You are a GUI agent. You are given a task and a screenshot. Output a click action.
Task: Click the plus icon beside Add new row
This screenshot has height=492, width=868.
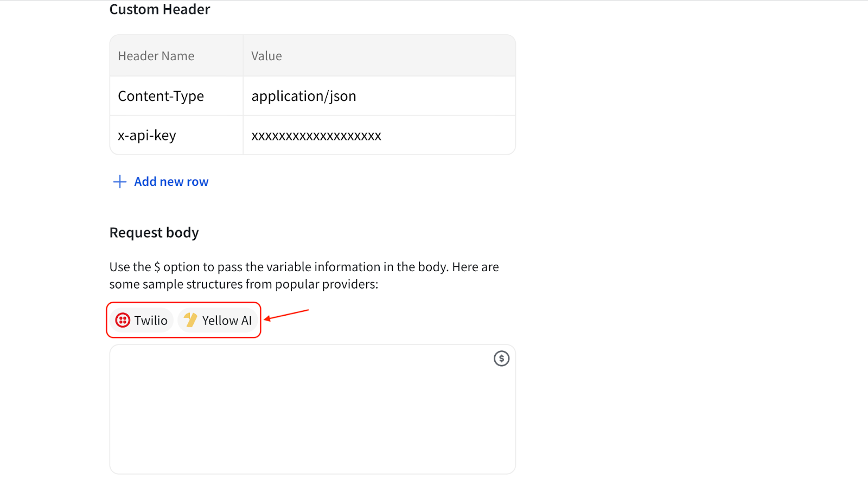point(119,182)
